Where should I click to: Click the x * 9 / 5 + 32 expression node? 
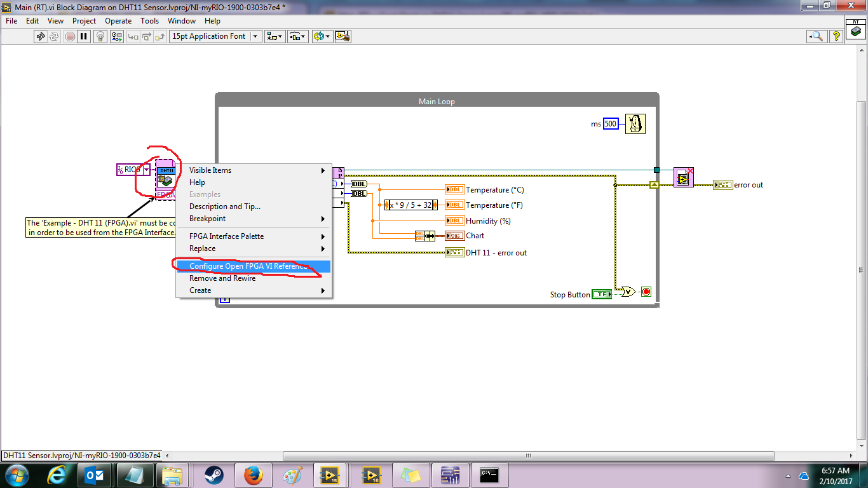pos(410,205)
